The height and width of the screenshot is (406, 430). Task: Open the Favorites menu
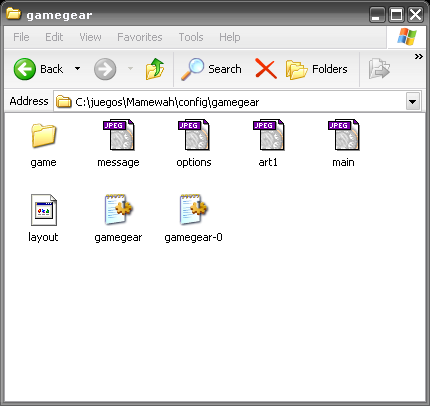point(140,37)
